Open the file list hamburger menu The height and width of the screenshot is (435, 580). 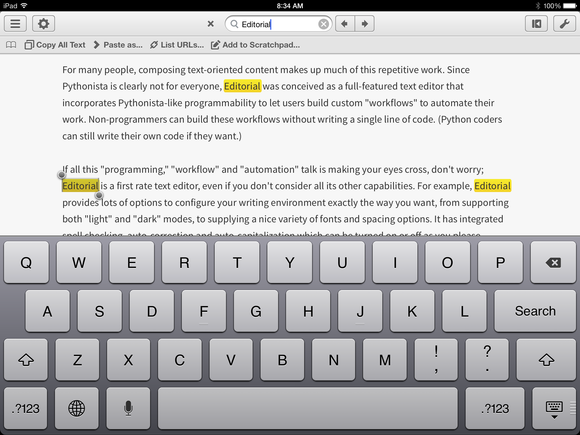pos(15,24)
